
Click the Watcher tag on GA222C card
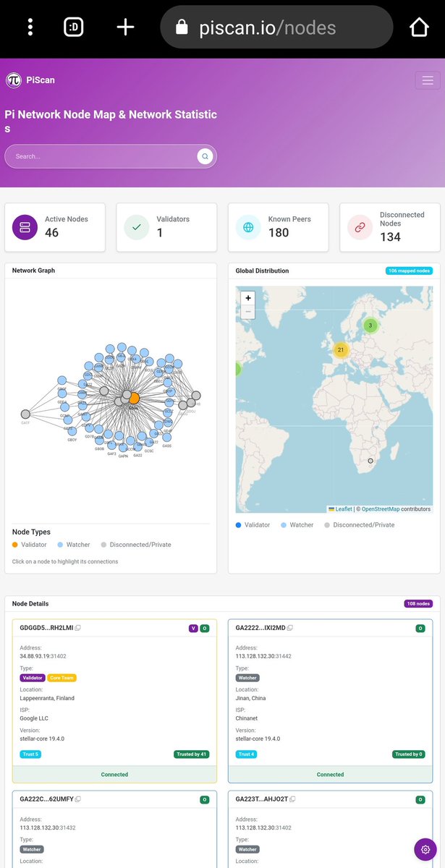31,849
